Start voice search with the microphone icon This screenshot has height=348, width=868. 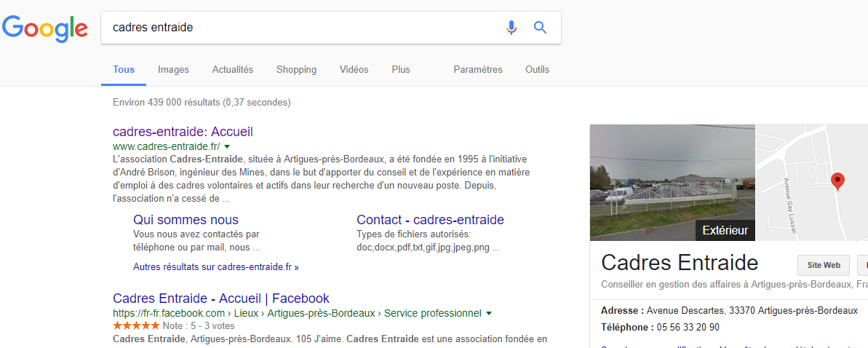[x=511, y=27]
